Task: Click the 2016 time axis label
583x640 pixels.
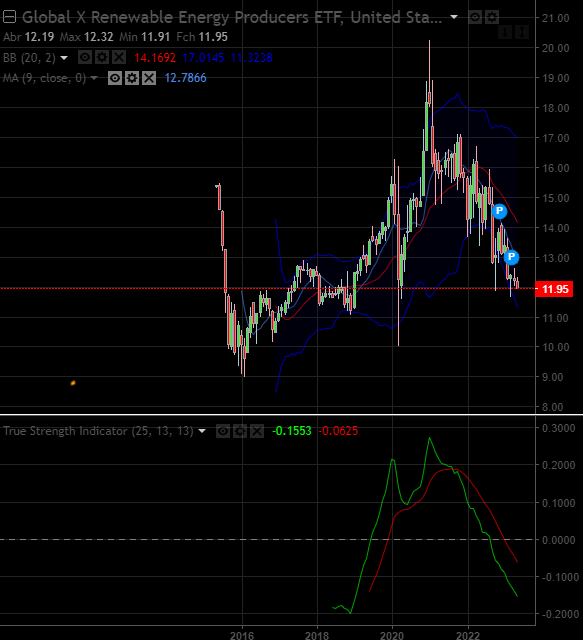Action: [x=242, y=635]
